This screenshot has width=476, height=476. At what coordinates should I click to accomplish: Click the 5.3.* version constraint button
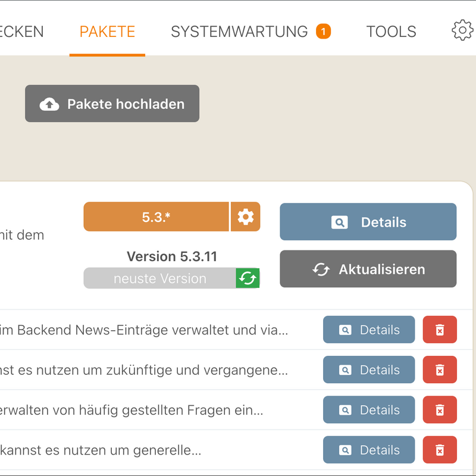click(156, 217)
